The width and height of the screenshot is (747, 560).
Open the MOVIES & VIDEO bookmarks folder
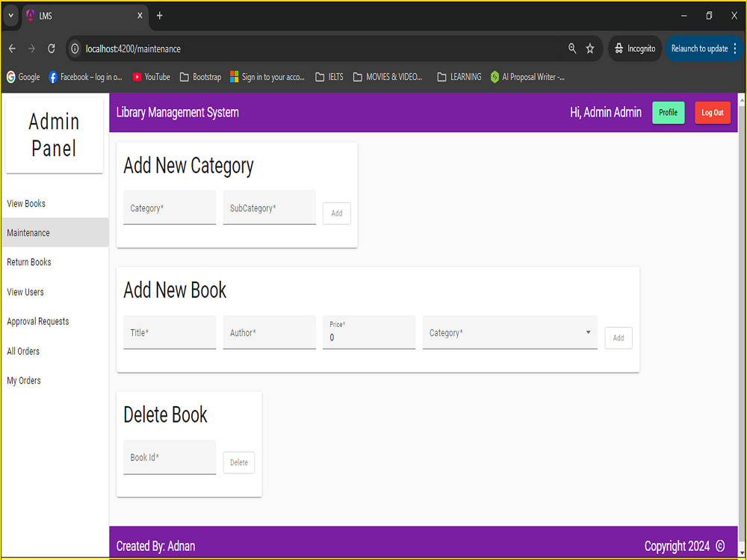[x=388, y=77]
